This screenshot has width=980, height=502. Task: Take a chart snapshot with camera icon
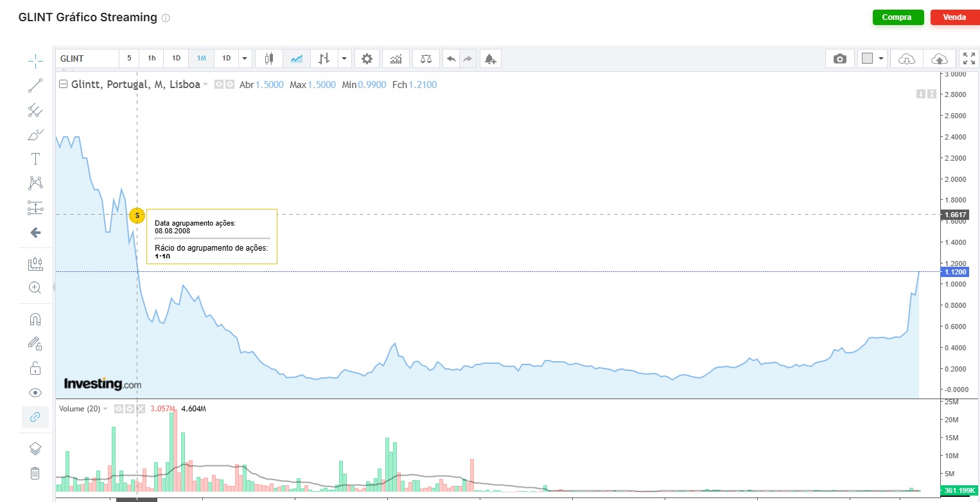(x=839, y=58)
